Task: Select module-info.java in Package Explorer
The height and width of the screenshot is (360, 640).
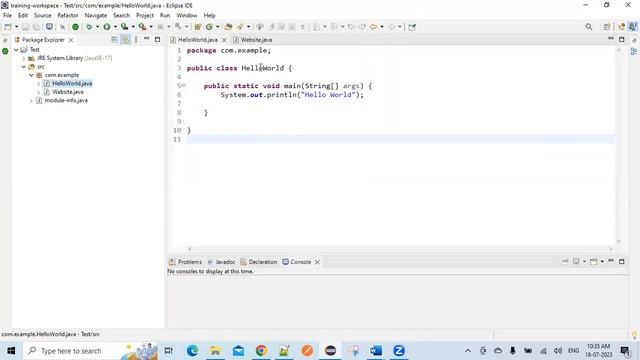Action: 66,100
